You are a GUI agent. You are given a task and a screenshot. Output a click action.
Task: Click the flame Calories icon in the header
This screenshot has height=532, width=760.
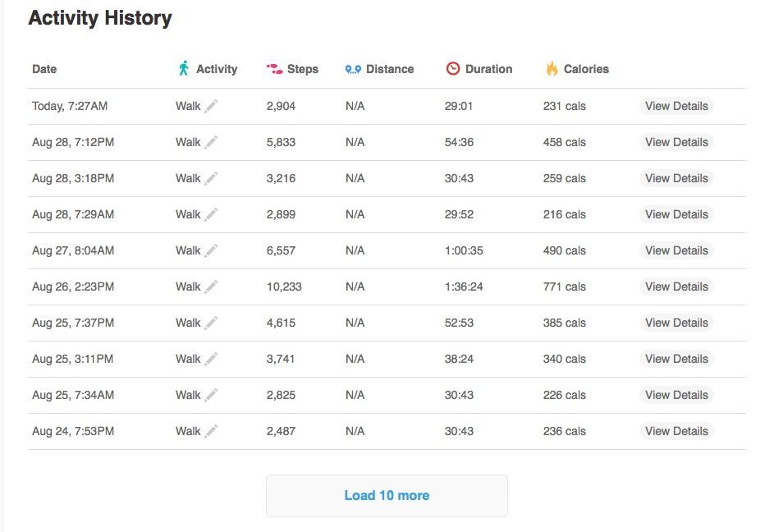(x=552, y=68)
